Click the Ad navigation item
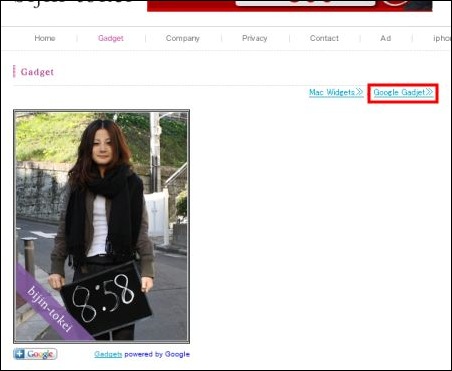 point(386,38)
